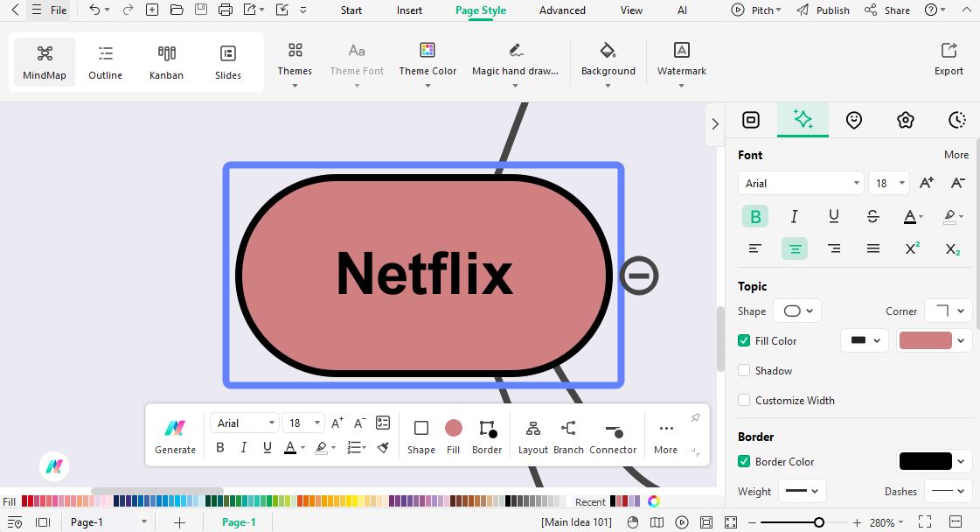Open the Advanced menu tab
This screenshot has height=532, width=980.
(x=562, y=10)
